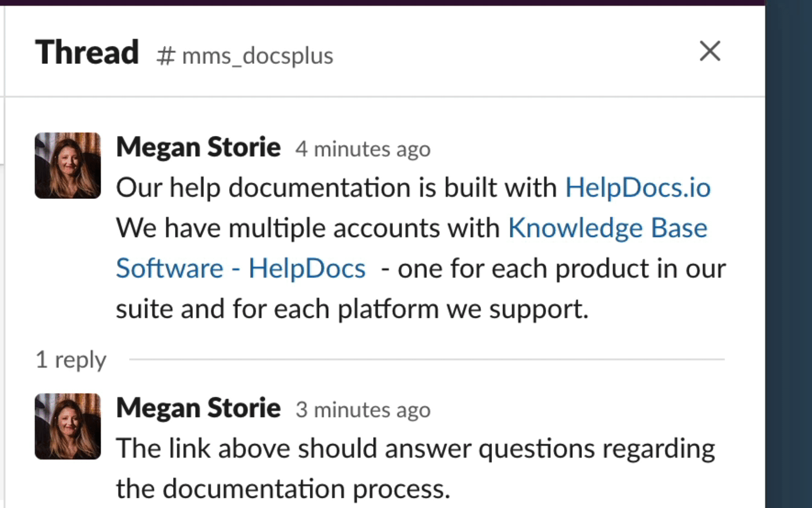Click the '1 reply' divider label
812x508 pixels.
click(x=71, y=360)
